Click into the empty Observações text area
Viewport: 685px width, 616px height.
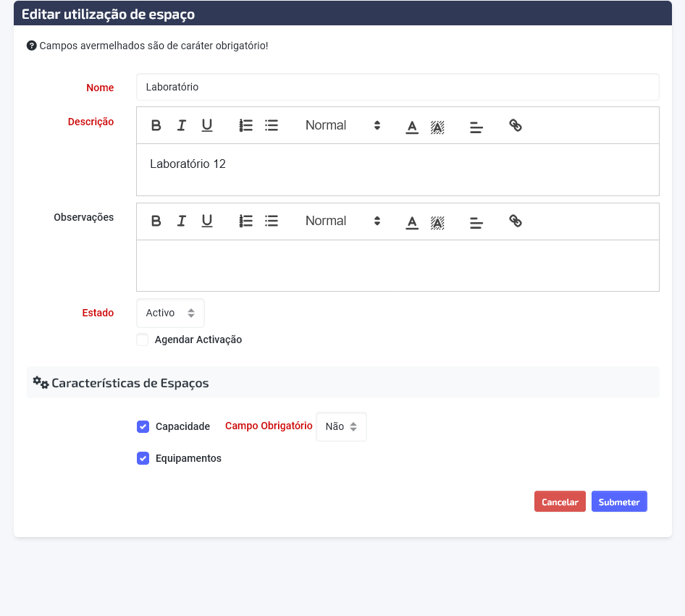[398, 266]
